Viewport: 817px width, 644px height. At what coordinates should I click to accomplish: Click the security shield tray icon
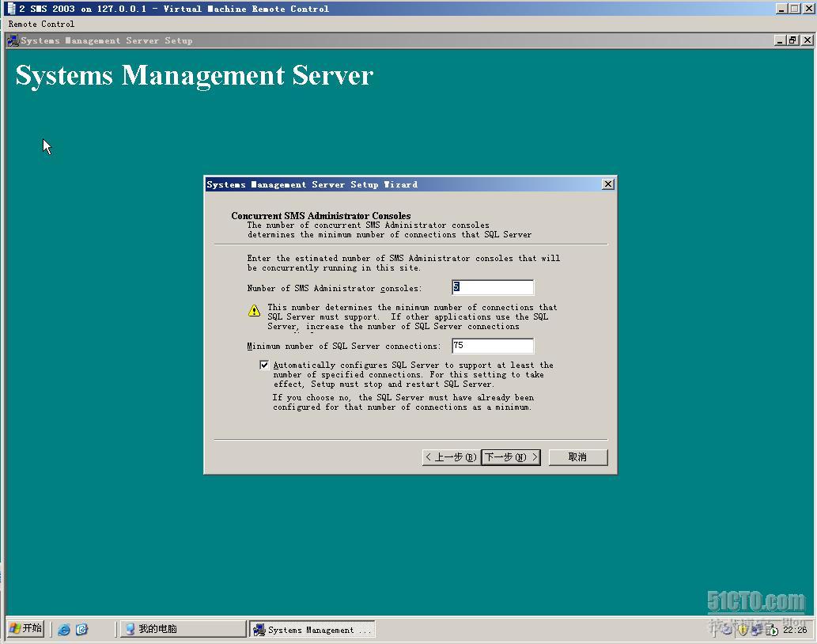coord(743,630)
